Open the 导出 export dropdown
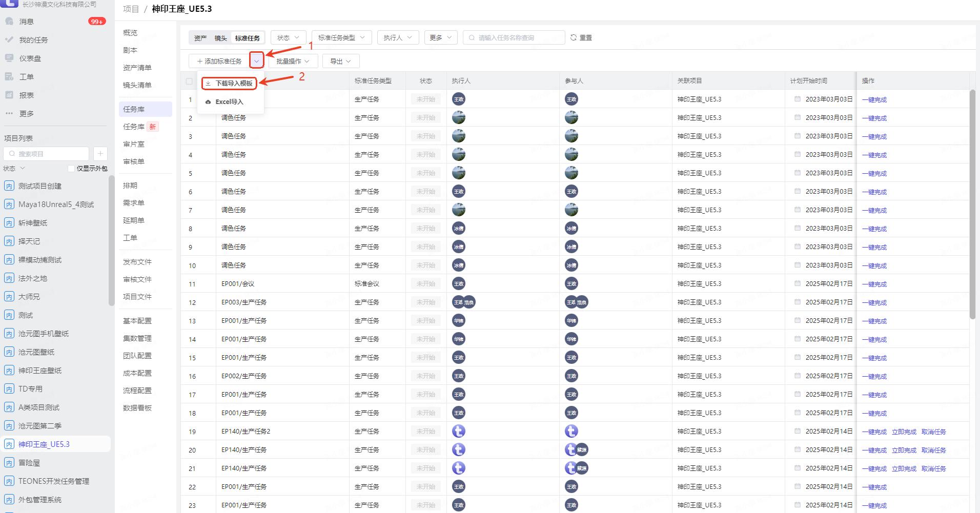Image resolution: width=980 pixels, height=513 pixels. (x=341, y=61)
